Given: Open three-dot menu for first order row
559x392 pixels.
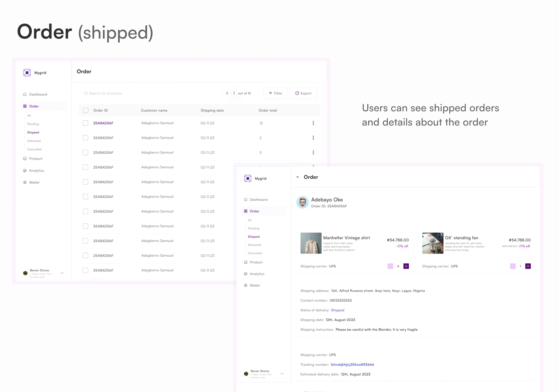Looking at the screenshot, I should click(x=313, y=123).
